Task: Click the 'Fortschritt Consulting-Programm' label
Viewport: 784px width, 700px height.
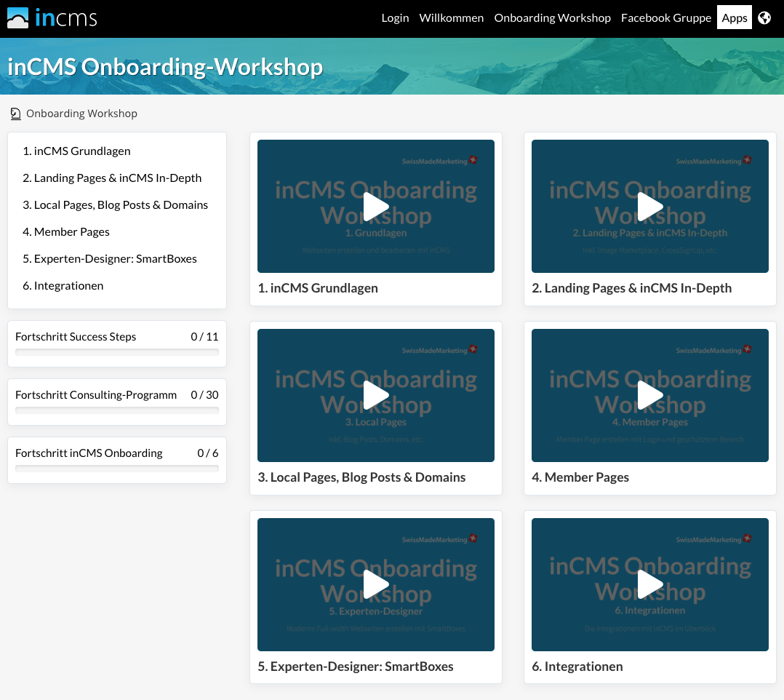Action: coord(96,395)
